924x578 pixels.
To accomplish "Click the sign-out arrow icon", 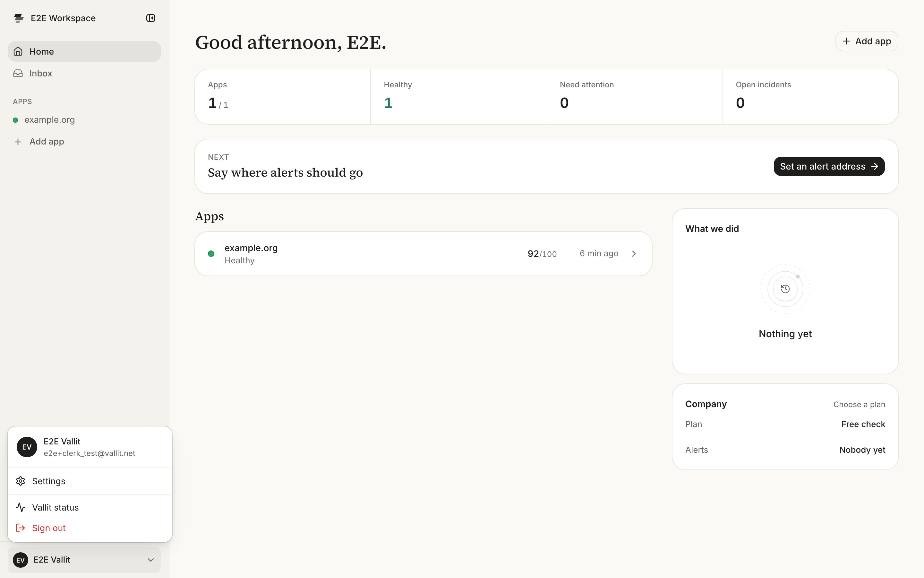I will click(x=21, y=528).
